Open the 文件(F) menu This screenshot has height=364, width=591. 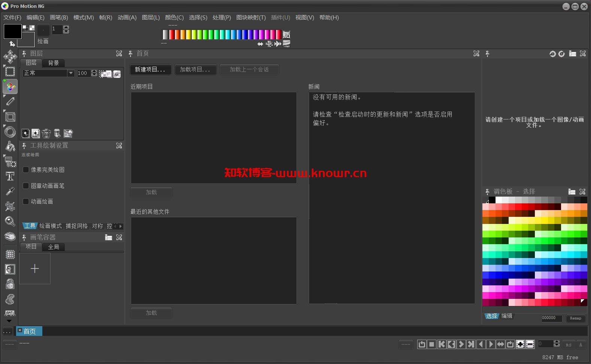12,18
